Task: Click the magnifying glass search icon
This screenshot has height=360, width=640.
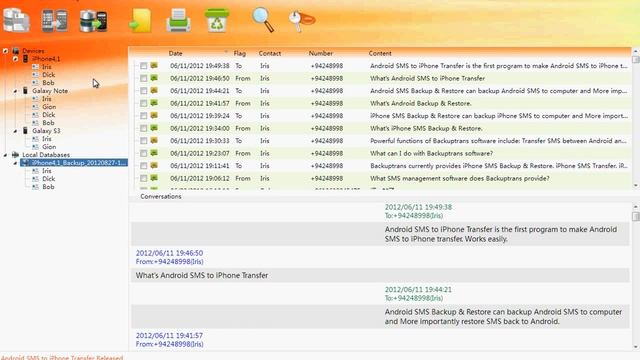Action: point(263,20)
